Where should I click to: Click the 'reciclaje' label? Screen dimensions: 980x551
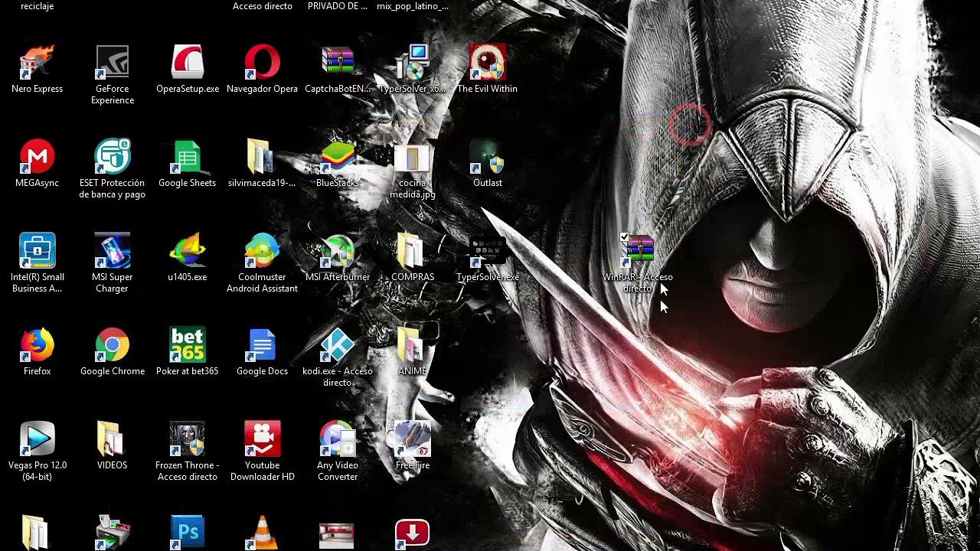tap(37, 6)
